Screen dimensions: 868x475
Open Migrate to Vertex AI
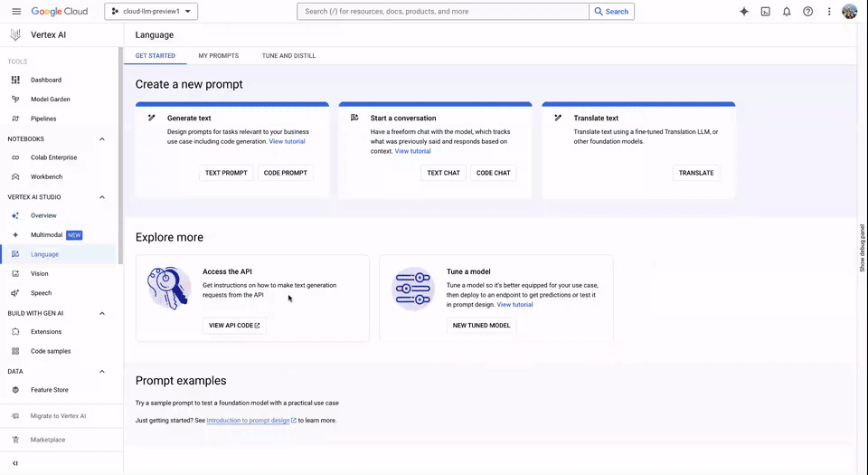(58, 416)
